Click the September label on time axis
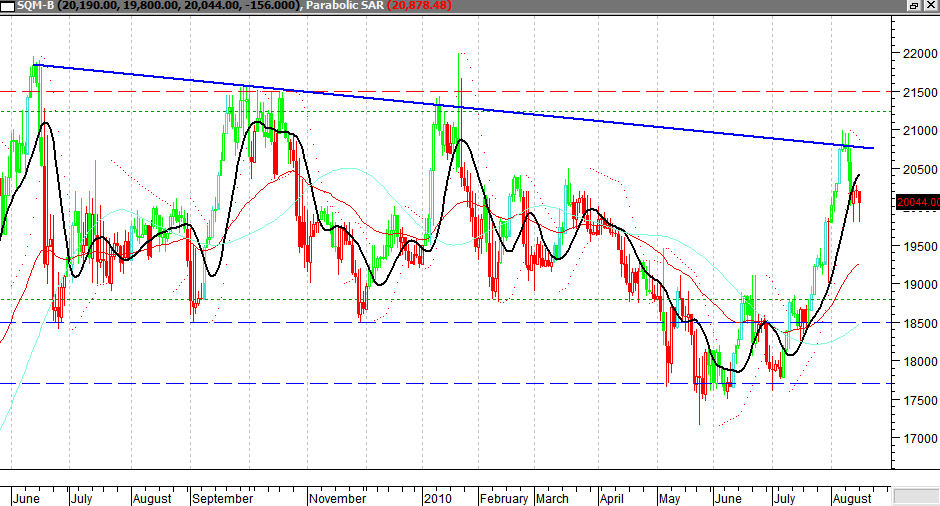The image size is (940, 506). tap(224, 498)
